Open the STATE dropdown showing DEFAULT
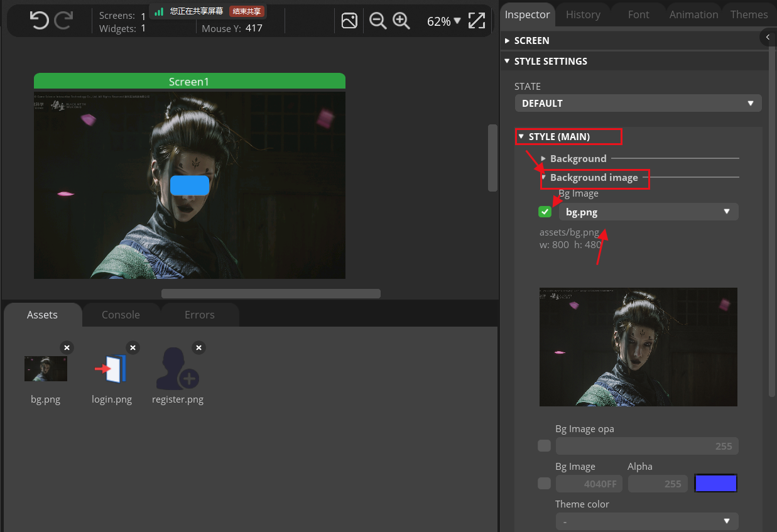The image size is (777, 532). (x=638, y=103)
